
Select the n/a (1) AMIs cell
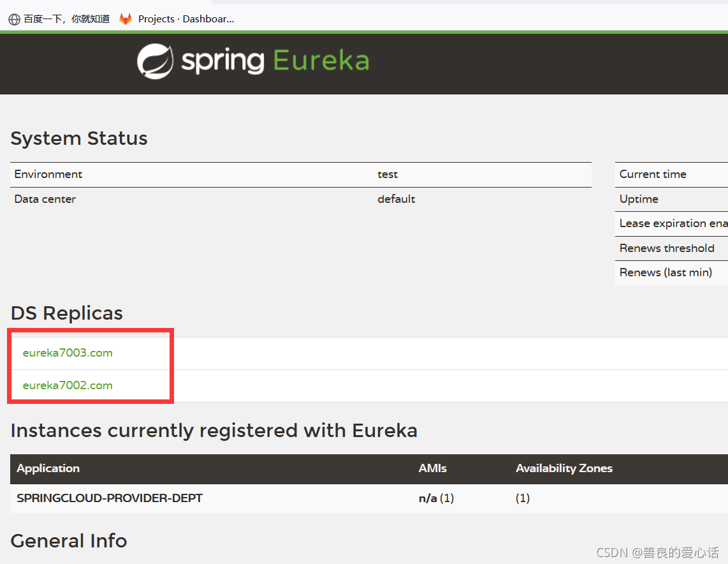click(437, 498)
